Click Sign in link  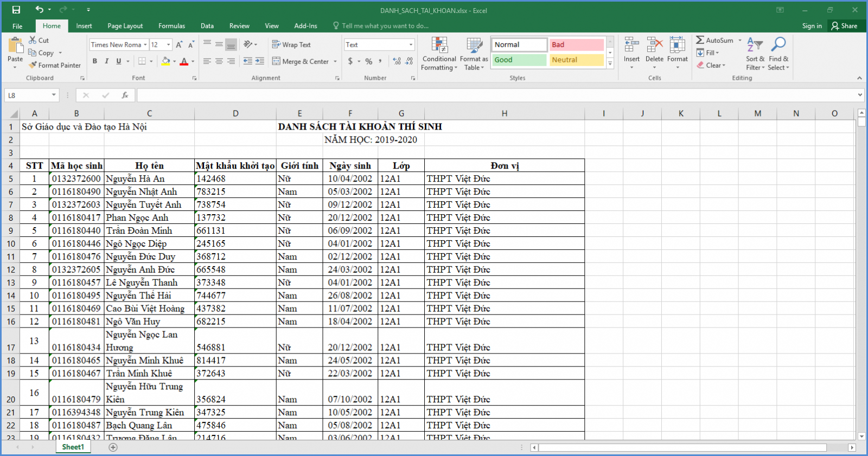point(812,26)
